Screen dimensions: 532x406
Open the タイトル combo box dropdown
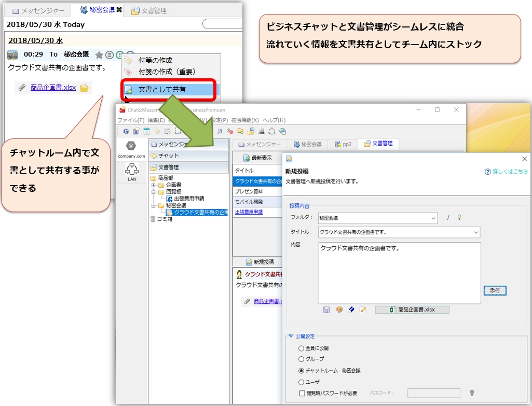coord(476,233)
